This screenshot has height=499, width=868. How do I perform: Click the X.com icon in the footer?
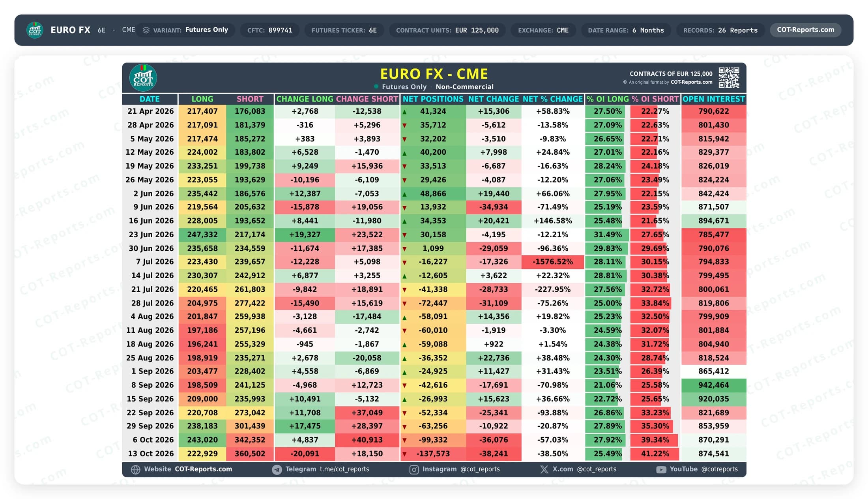544,469
